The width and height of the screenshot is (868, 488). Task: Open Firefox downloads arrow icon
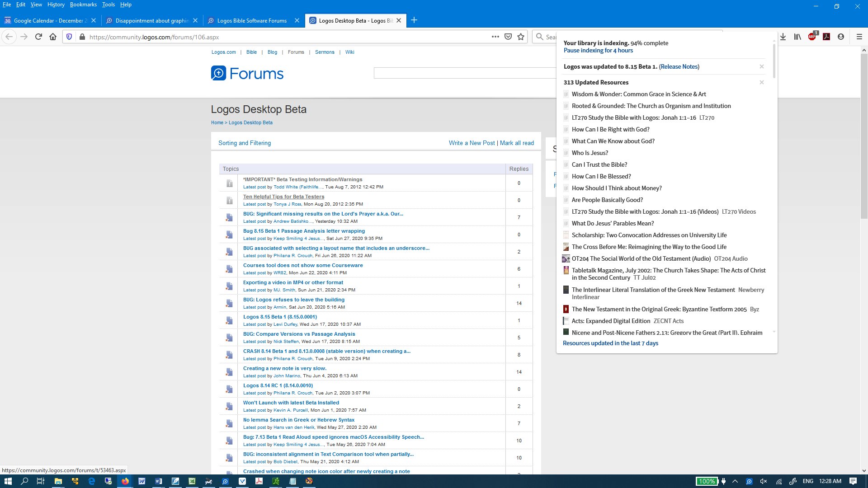pyautogui.click(x=783, y=37)
